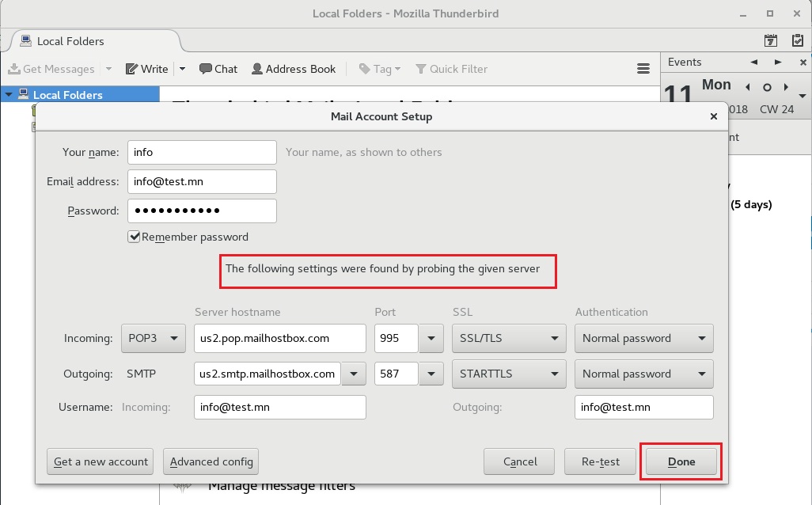The width and height of the screenshot is (812, 505).
Task: Click the Get a new account button
Action: 100,461
